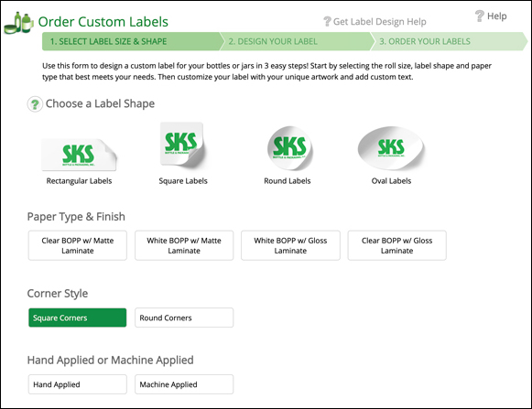Click the Round Labels caption
532x409 pixels.
288,181
